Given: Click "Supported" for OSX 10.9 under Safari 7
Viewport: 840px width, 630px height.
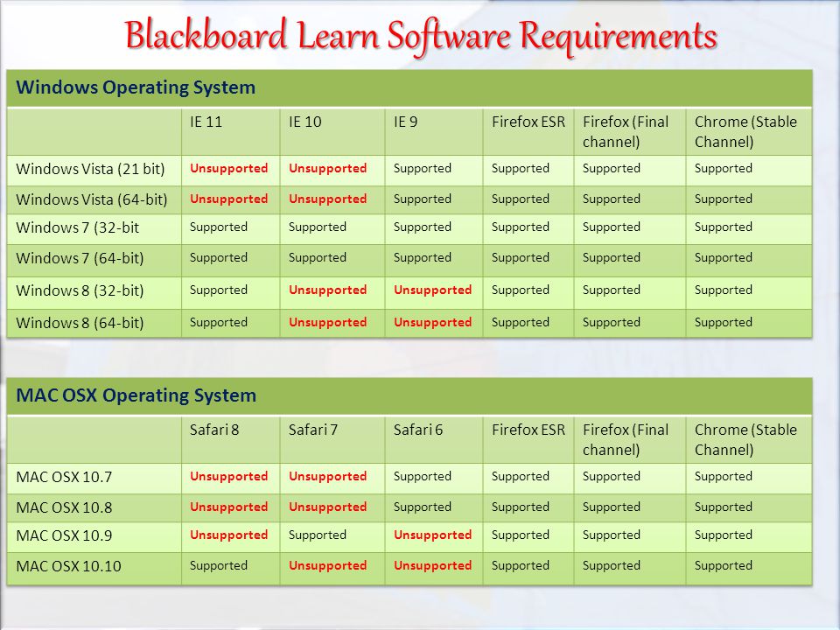Looking at the screenshot, I should (317, 535).
